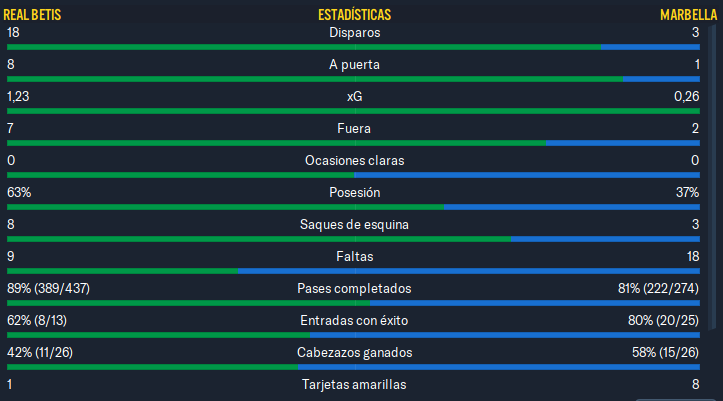723x401 pixels.
Task: Click the A puerta stat label
Action: [355, 65]
